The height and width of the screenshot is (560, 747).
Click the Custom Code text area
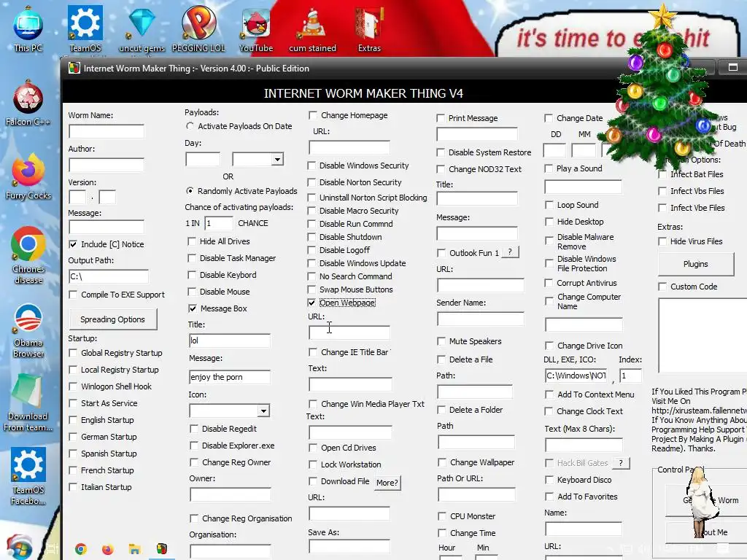tap(703, 335)
